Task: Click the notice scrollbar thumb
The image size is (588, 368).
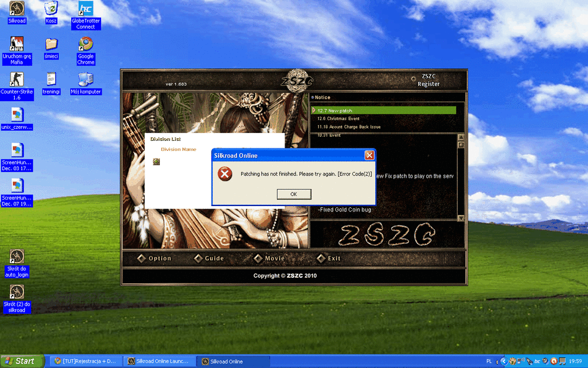Action: click(461, 145)
